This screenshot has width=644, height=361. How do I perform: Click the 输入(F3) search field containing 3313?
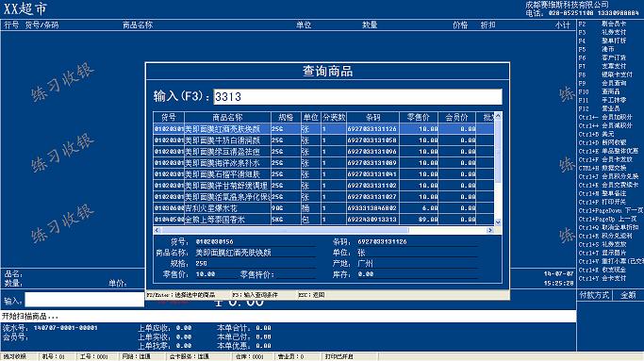(357, 97)
